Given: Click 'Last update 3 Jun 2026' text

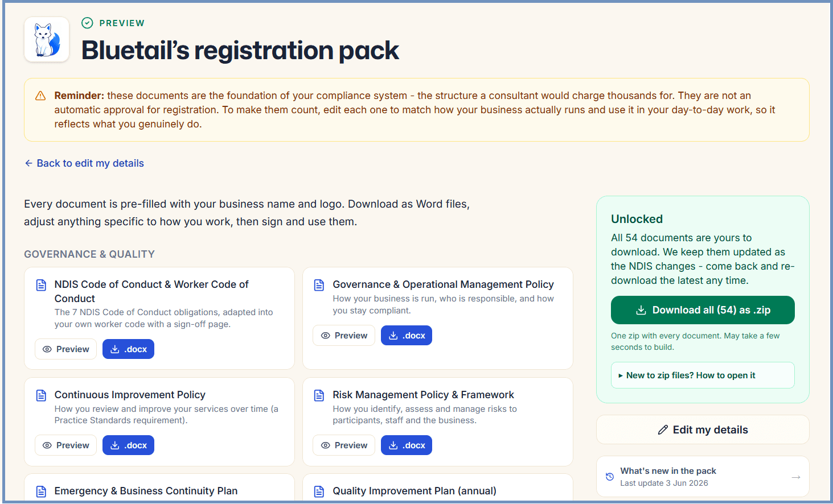Looking at the screenshot, I should coord(664,483).
